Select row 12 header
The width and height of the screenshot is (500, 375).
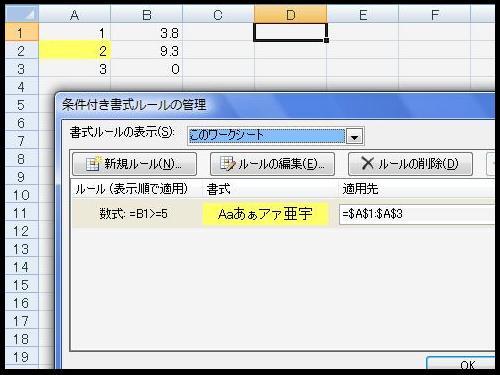click(22, 231)
